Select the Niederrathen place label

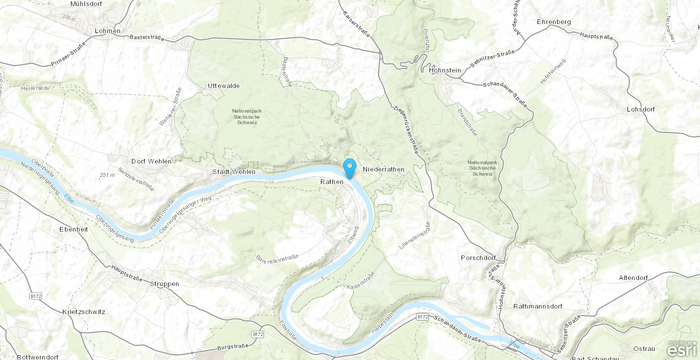(x=383, y=169)
